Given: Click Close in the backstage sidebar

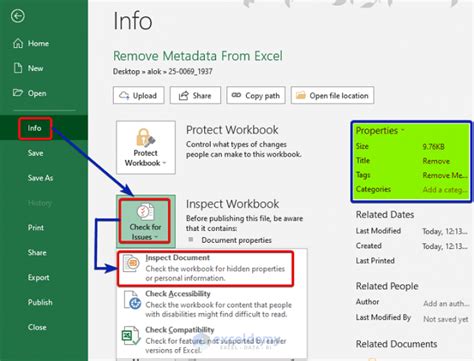Looking at the screenshot, I should (x=37, y=327).
